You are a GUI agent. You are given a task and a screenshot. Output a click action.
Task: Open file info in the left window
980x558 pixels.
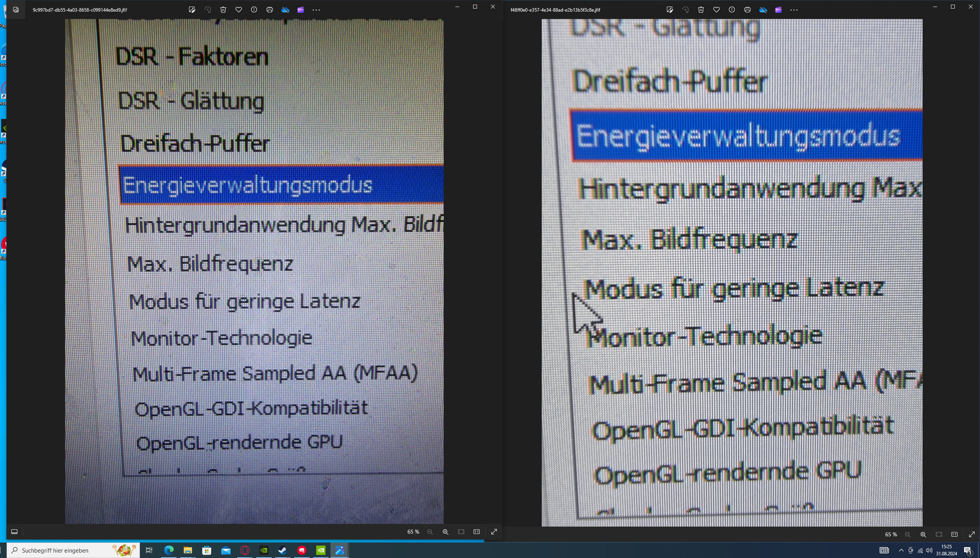pos(254,10)
